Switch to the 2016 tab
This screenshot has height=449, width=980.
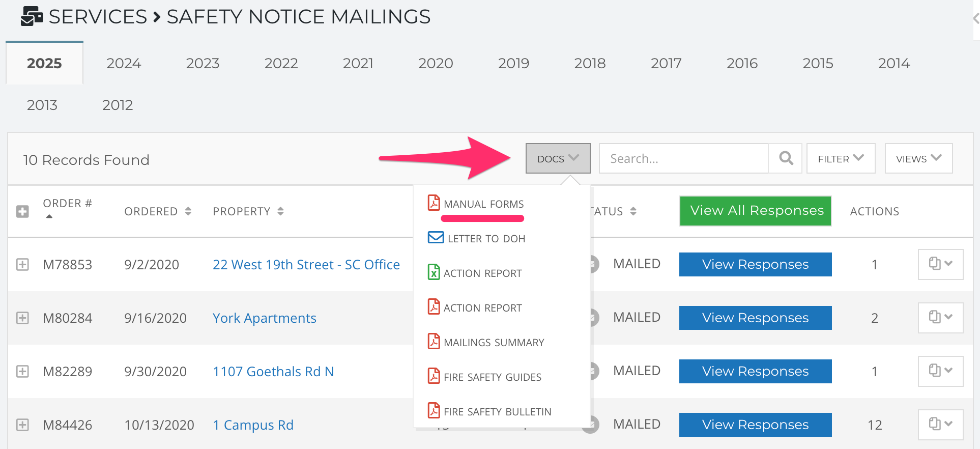click(x=742, y=63)
